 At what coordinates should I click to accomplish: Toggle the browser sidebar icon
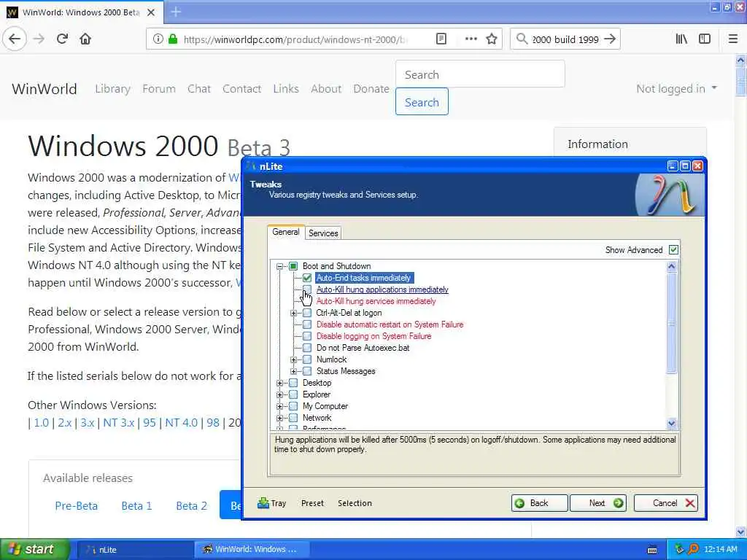(705, 39)
